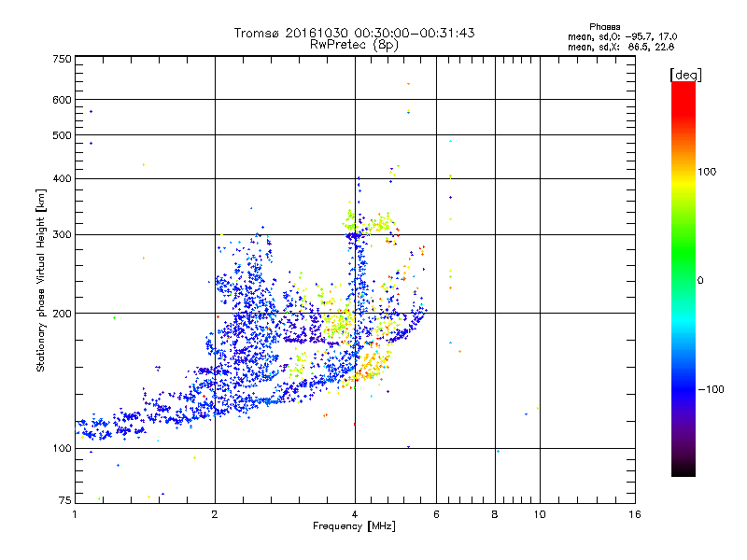
Task: Click the isolated green point near 200 km at 1.2 MHz
Action: click(x=114, y=317)
